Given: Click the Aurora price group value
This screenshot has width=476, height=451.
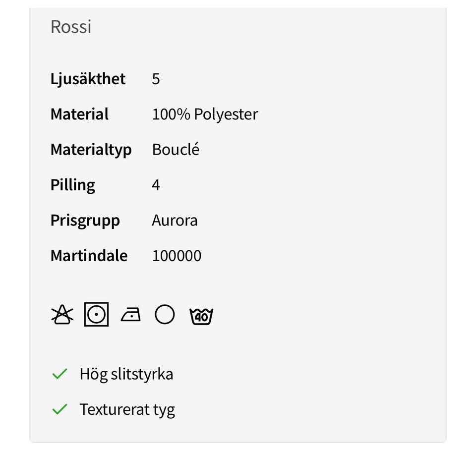Looking at the screenshot, I should [175, 221].
